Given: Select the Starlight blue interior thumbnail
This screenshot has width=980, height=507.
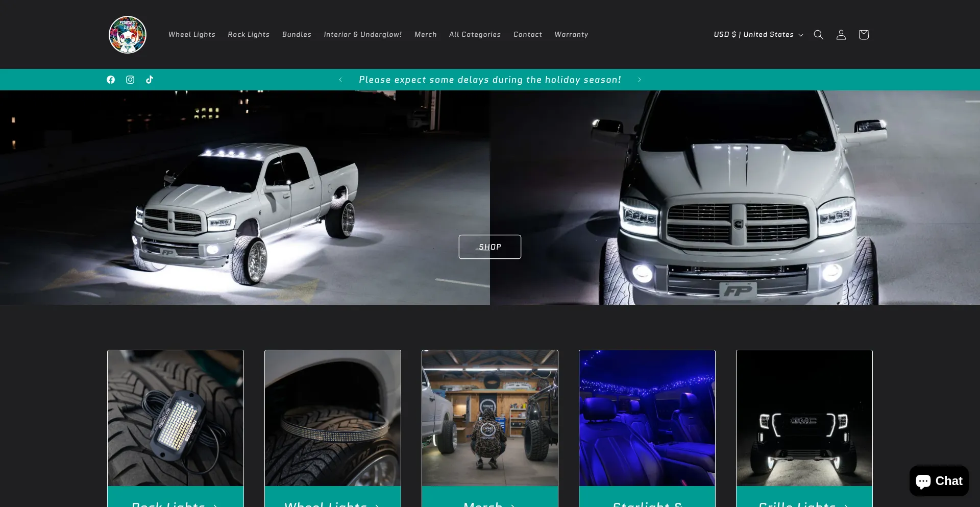Looking at the screenshot, I should (647, 418).
